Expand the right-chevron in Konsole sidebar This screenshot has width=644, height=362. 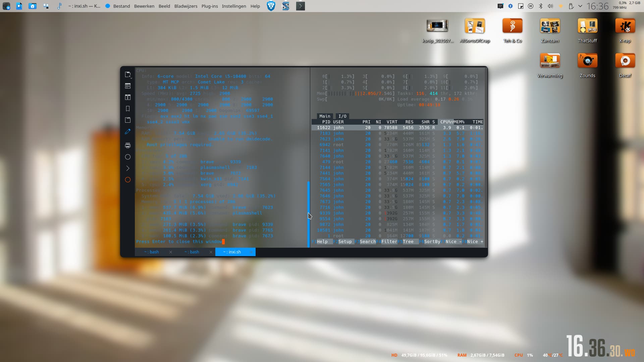click(x=127, y=168)
